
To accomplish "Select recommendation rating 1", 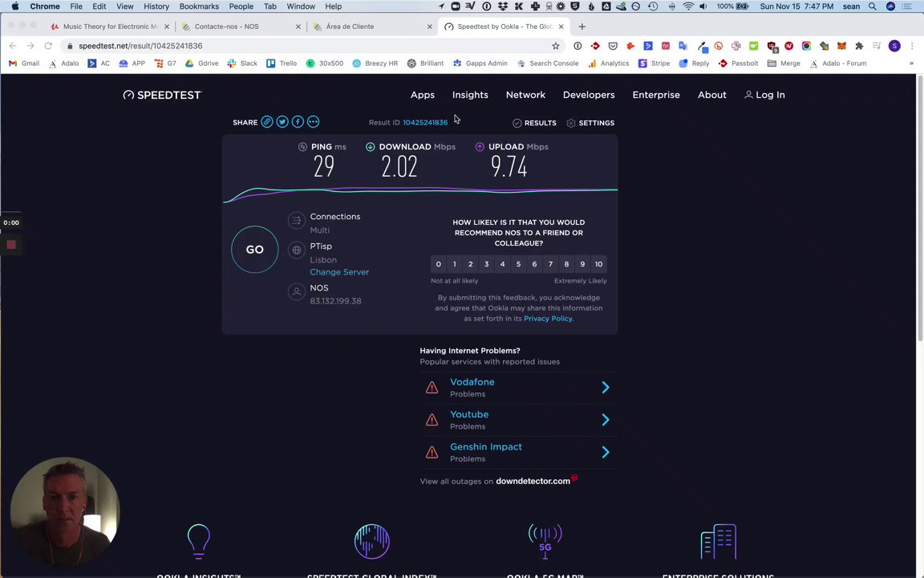I will pos(454,264).
